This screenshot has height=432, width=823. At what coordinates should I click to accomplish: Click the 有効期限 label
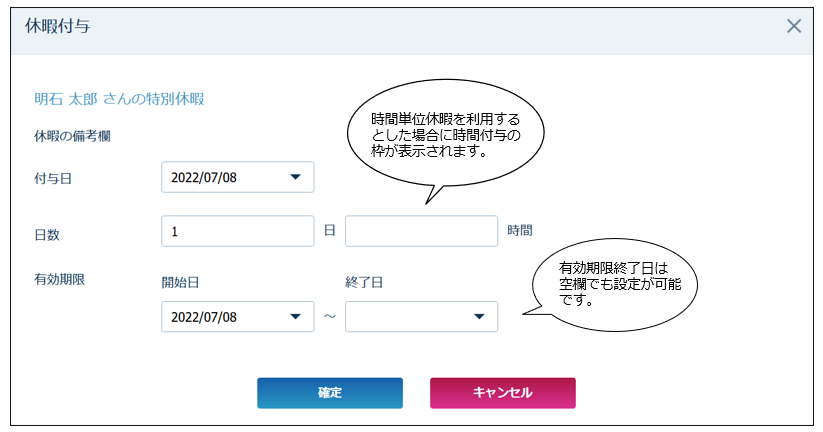(59, 280)
